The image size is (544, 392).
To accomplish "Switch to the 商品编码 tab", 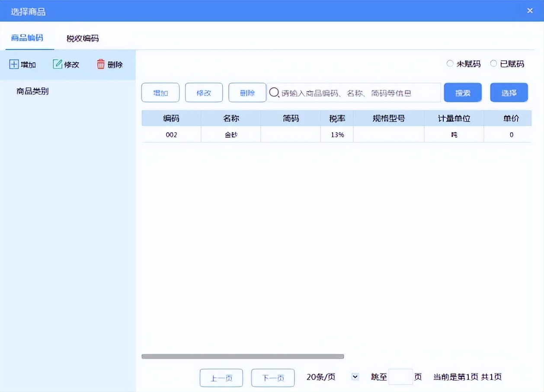I will pos(27,39).
